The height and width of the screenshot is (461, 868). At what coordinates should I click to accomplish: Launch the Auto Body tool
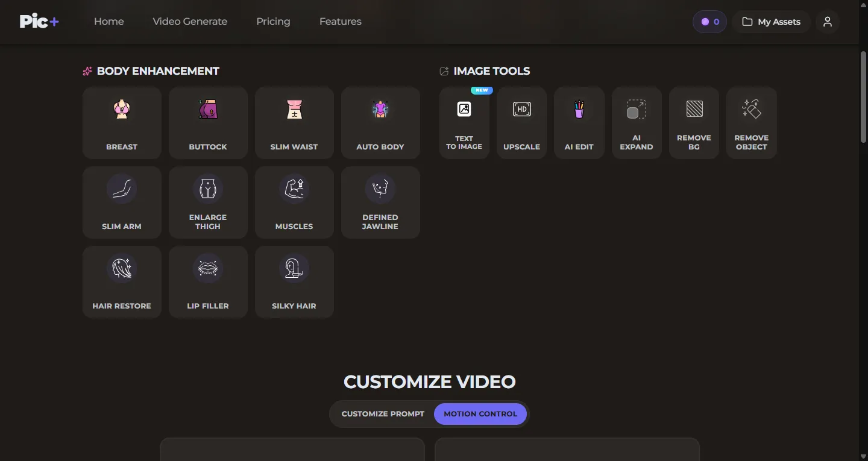tap(380, 123)
